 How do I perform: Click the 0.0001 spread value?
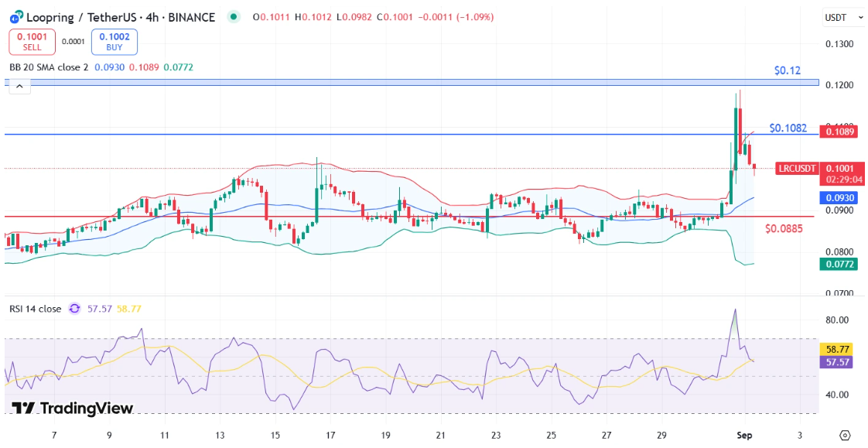point(73,42)
